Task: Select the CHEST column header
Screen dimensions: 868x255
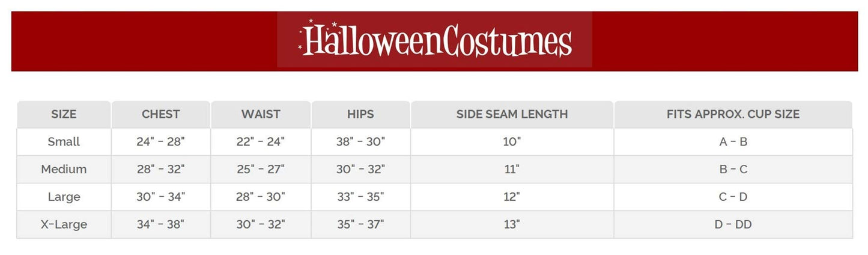Action: [161, 114]
